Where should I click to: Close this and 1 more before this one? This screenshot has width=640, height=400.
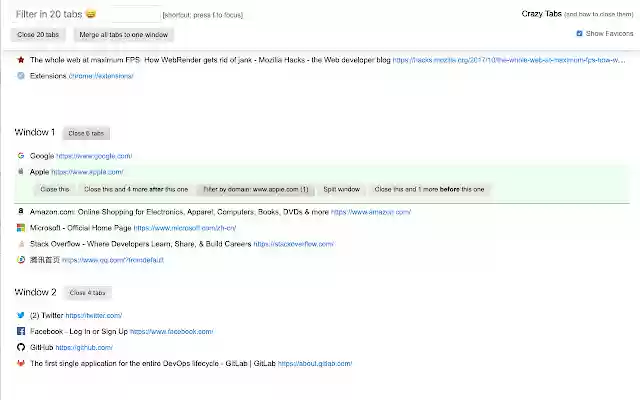(x=429, y=189)
